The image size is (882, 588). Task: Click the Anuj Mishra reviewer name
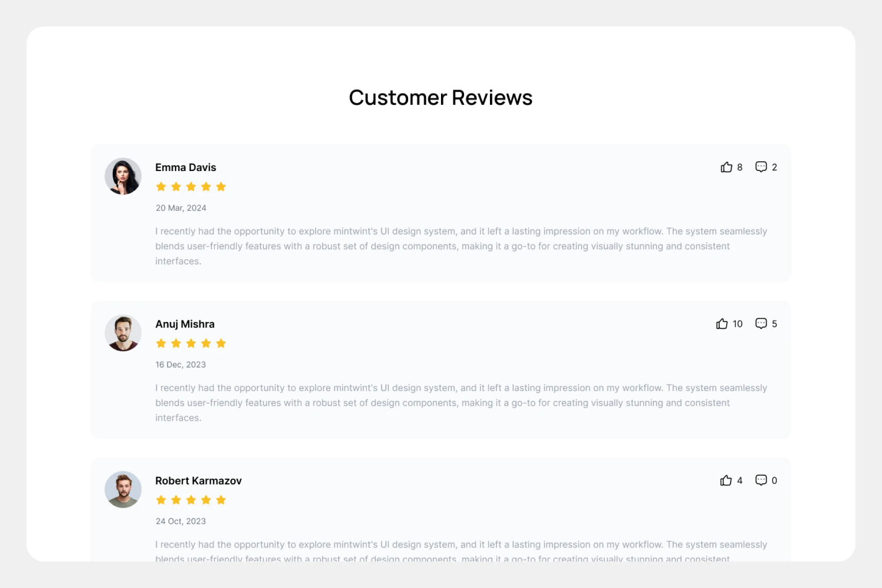tap(185, 324)
